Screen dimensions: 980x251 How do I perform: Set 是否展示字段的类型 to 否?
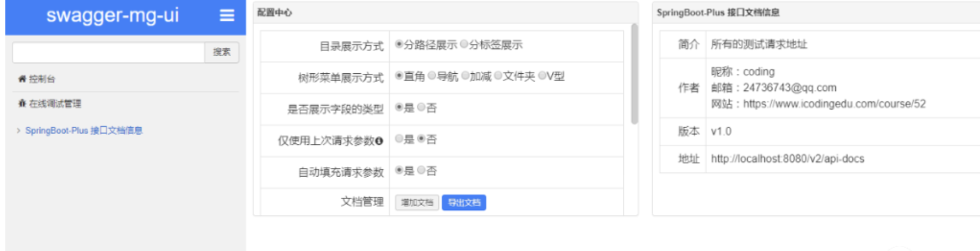pos(421,107)
